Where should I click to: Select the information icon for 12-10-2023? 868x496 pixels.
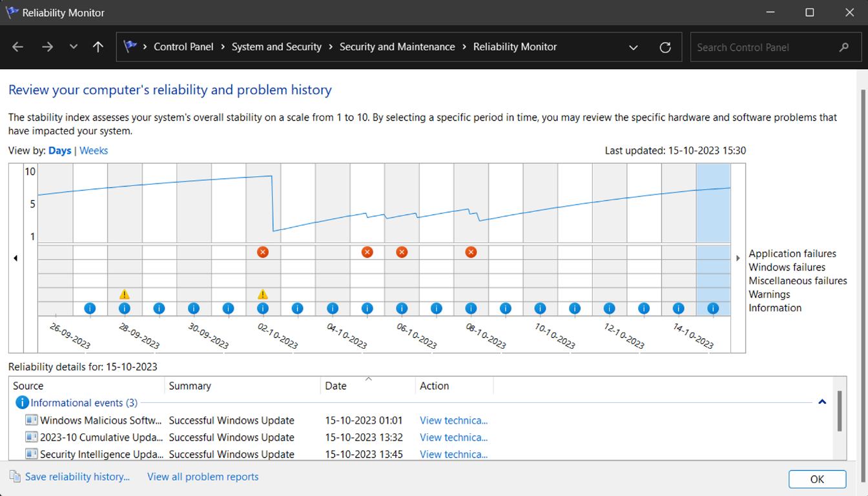click(x=609, y=309)
